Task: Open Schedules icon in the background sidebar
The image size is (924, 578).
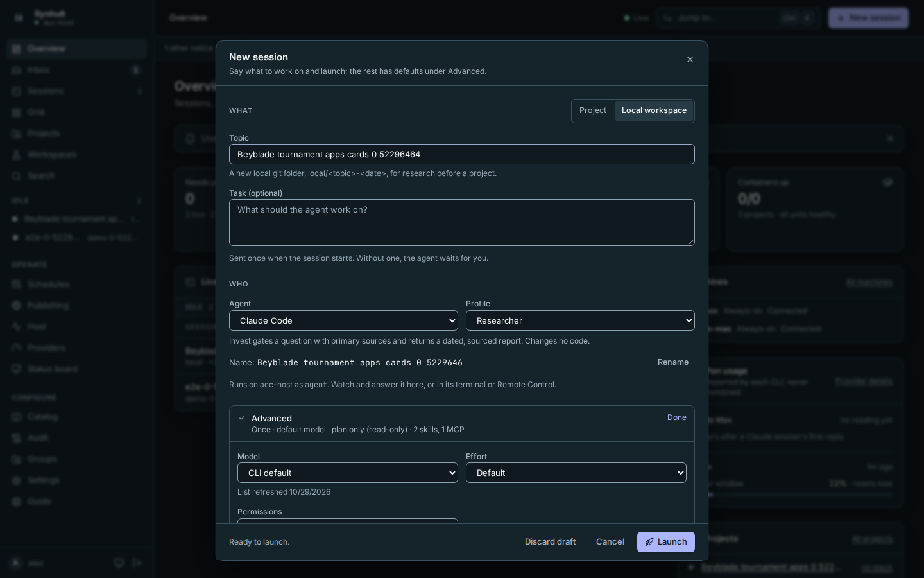Action: coord(17,285)
